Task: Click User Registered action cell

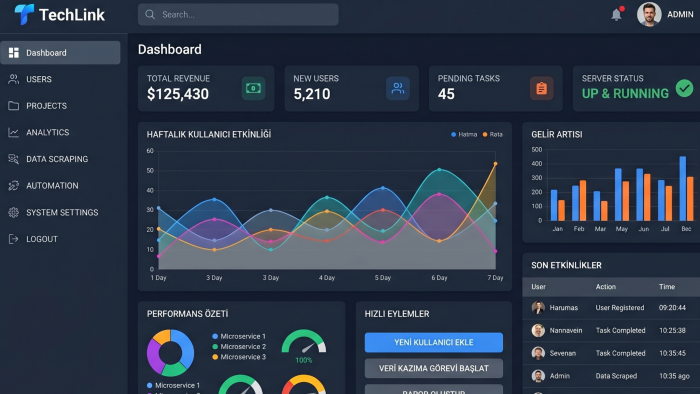Action: click(x=620, y=308)
